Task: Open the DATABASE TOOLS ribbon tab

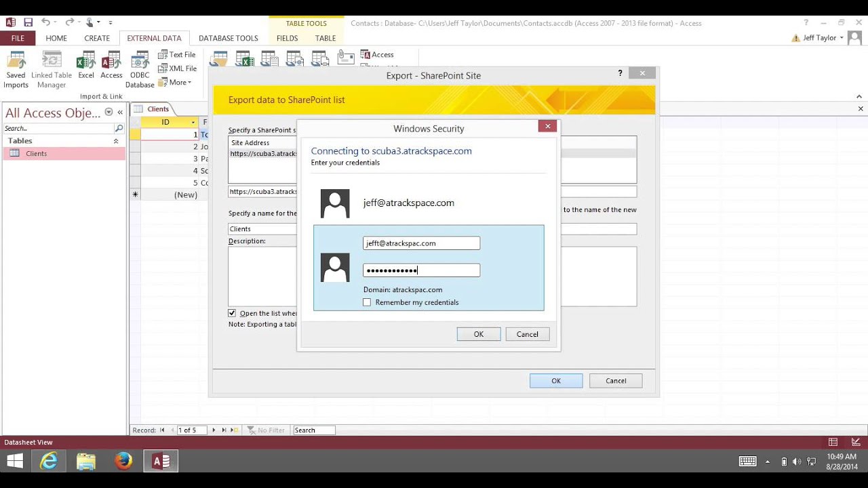Action: coord(229,39)
